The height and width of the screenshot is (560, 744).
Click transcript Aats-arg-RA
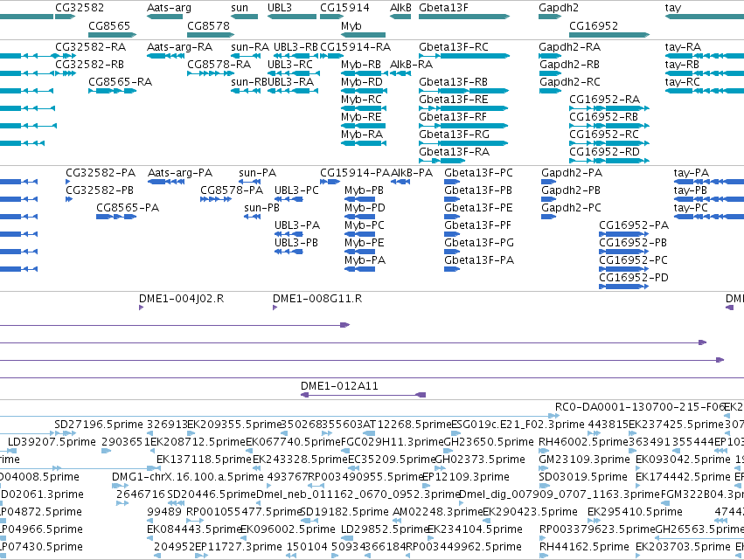click(x=165, y=56)
